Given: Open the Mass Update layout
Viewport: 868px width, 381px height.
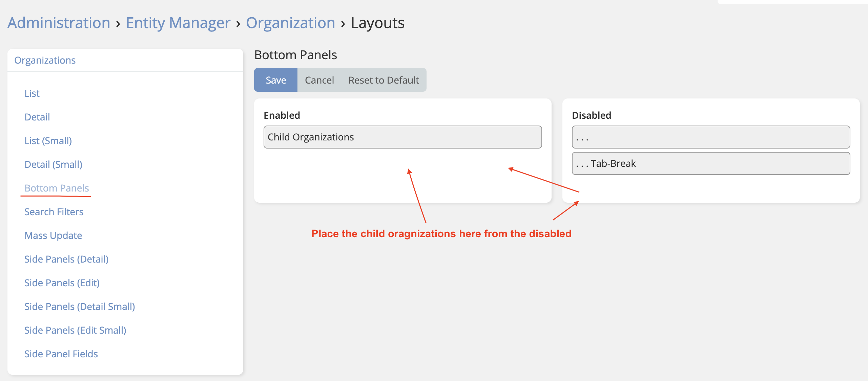Looking at the screenshot, I should pos(53,236).
